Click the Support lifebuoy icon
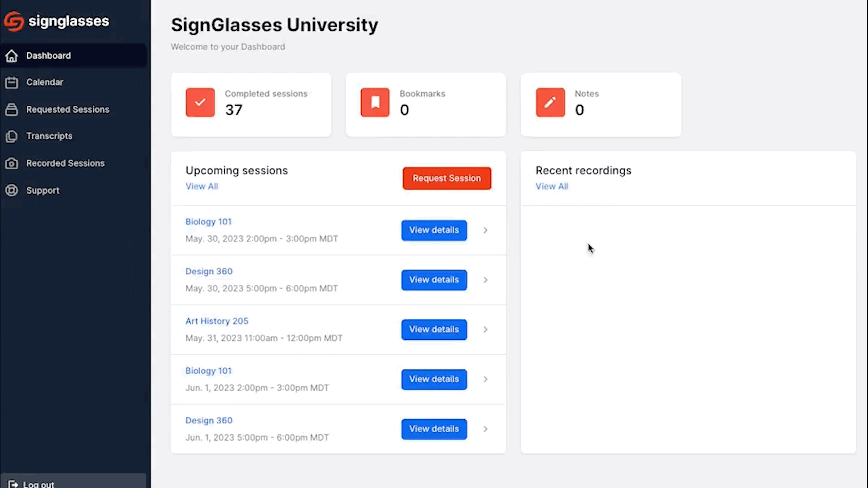 (x=12, y=191)
